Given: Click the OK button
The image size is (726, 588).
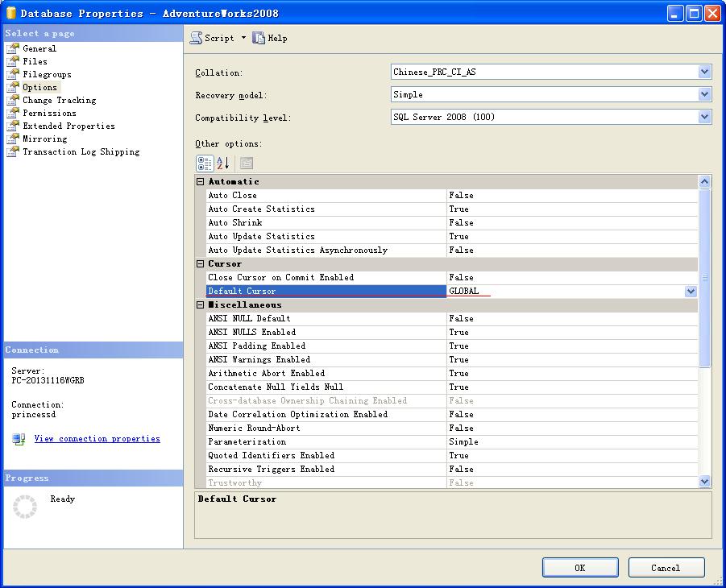Looking at the screenshot, I should coord(580,568).
